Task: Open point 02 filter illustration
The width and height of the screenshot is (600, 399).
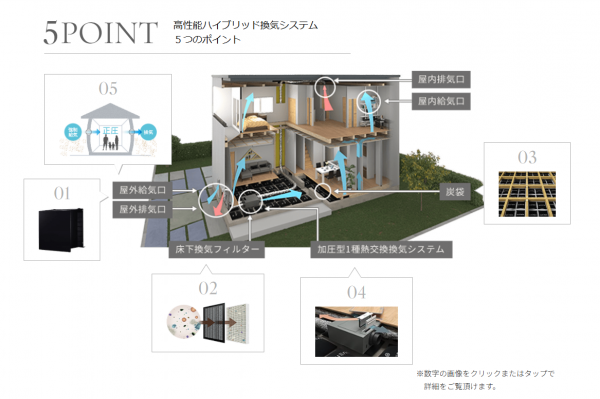Action: coord(208,323)
